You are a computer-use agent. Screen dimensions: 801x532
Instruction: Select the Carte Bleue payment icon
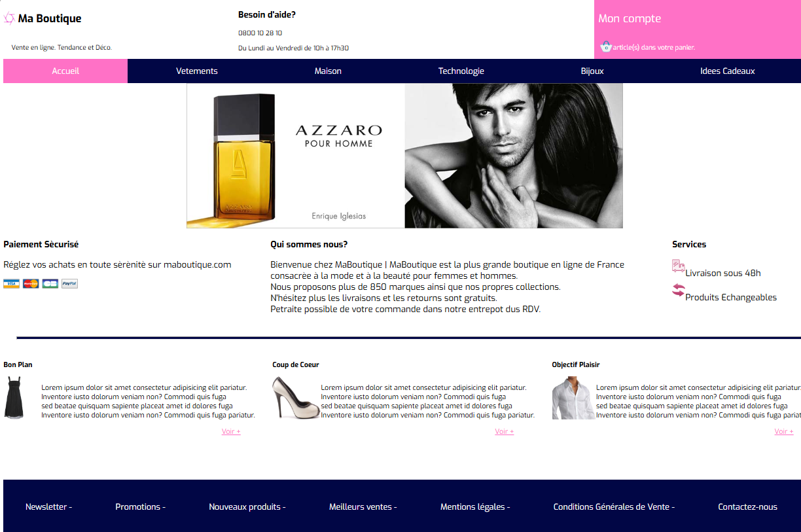(x=50, y=283)
